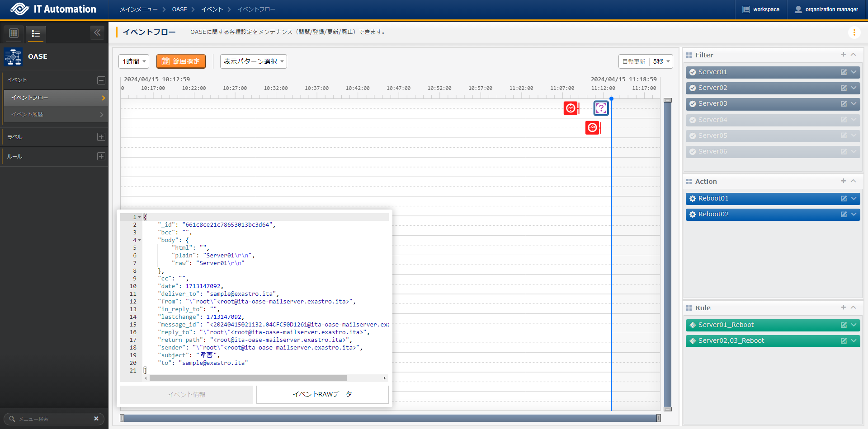
Task: Switch to イベント情報 tab
Action: [x=186, y=394]
